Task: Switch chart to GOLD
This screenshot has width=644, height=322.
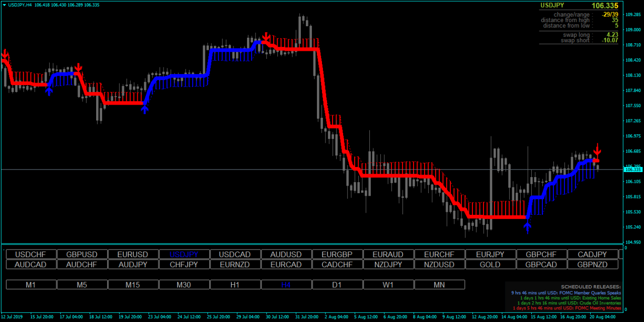Action: (491, 265)
